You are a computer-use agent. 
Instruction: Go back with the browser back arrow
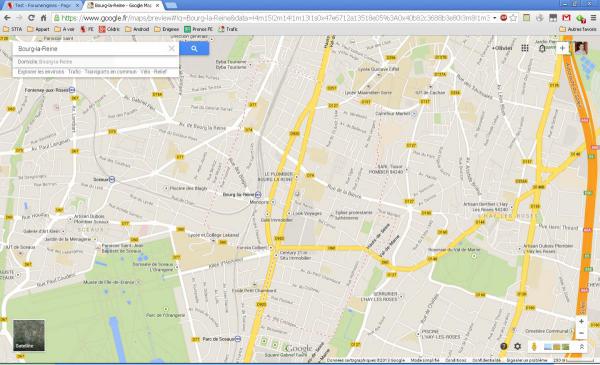pos(7,18)
